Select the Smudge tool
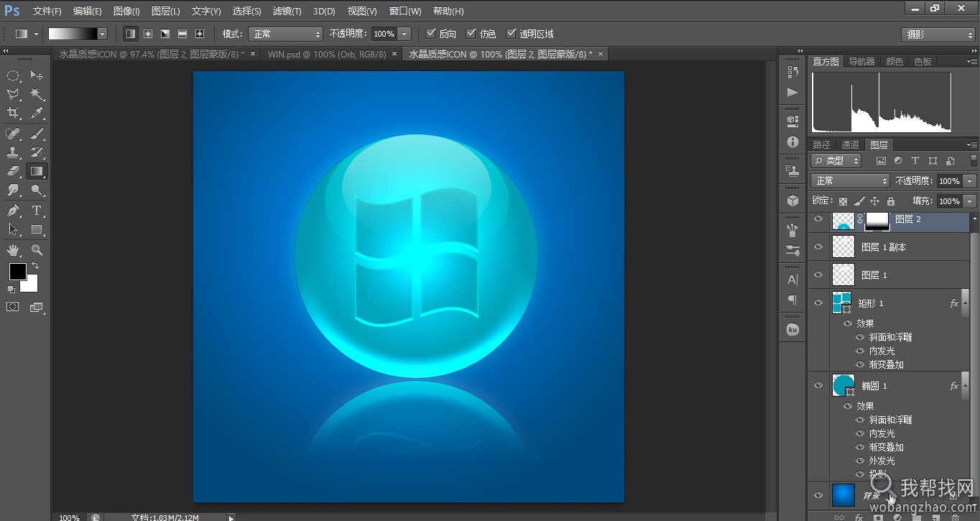Screen dimensions: 980x521 [x=14, y=190]
